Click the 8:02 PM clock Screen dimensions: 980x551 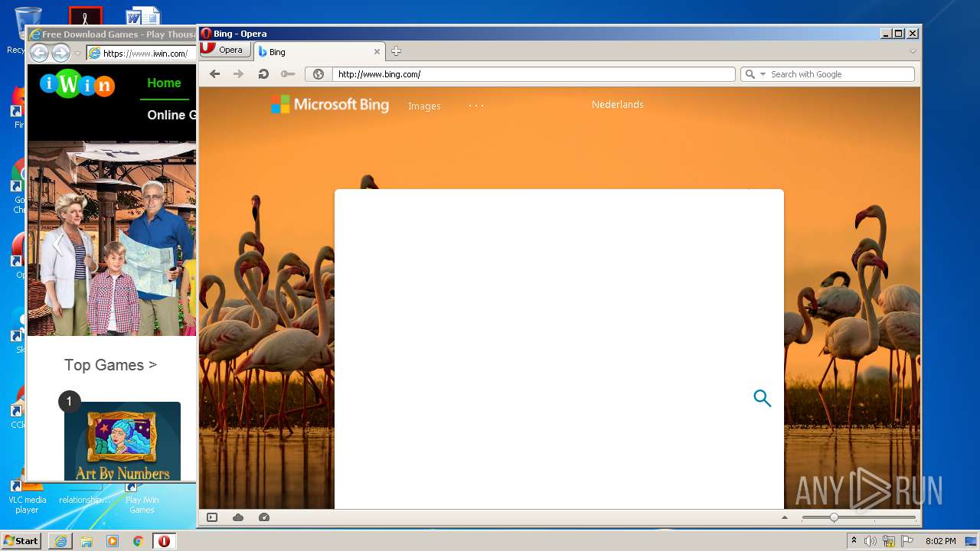940,541
